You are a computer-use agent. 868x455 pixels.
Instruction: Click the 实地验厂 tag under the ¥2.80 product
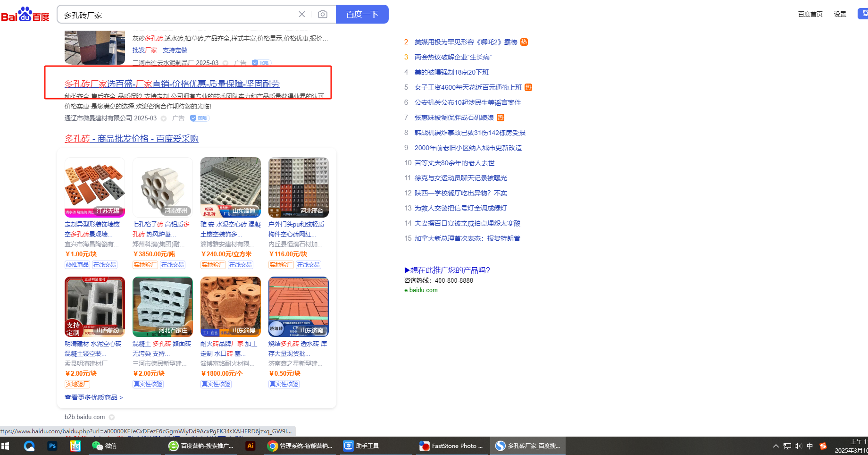click(x=77, y=384)
